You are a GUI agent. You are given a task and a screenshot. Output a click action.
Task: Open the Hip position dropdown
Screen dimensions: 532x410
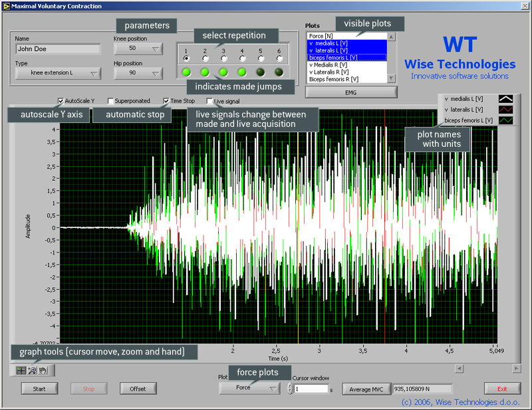click(x=138, y=73)
